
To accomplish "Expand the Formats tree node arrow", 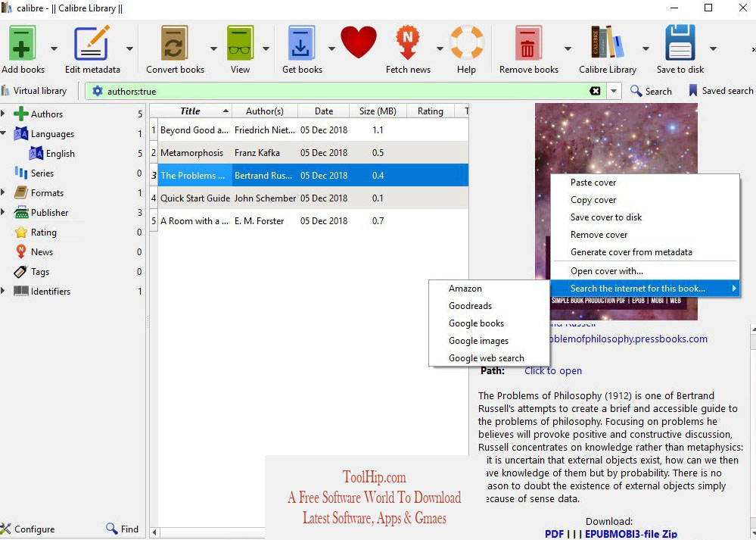I will (3, 192).
